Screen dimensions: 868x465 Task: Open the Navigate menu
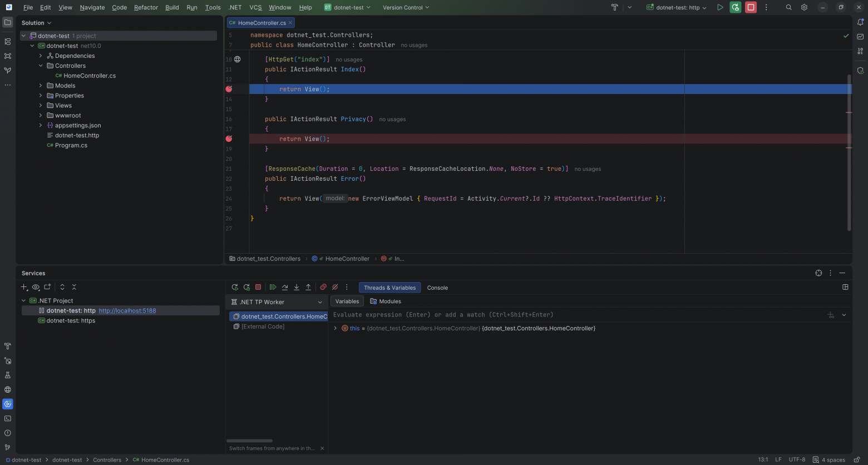pos(92,8)
